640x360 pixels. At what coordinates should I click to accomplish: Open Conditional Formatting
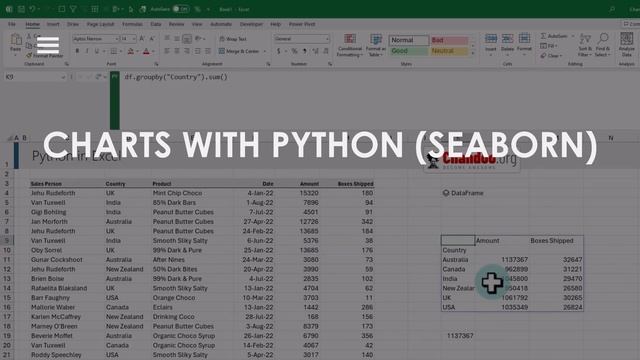pos(350,45)
